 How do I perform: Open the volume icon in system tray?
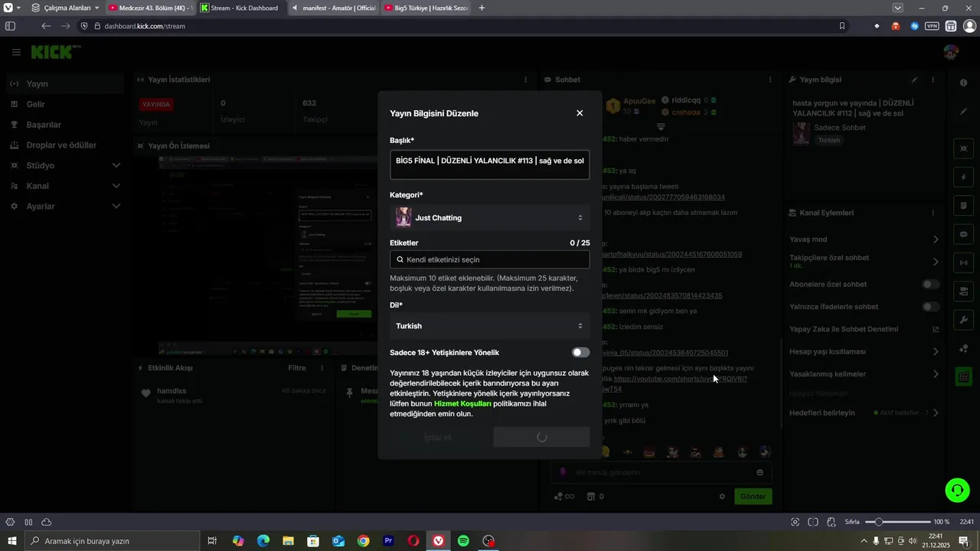(x=913, y=541)
